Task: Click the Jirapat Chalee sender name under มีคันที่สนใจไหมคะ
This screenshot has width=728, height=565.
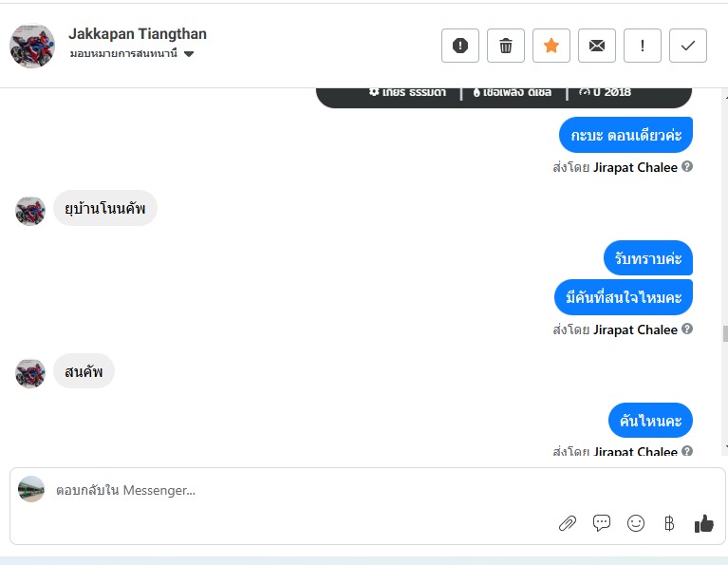Action: click(x=635, y=330)
